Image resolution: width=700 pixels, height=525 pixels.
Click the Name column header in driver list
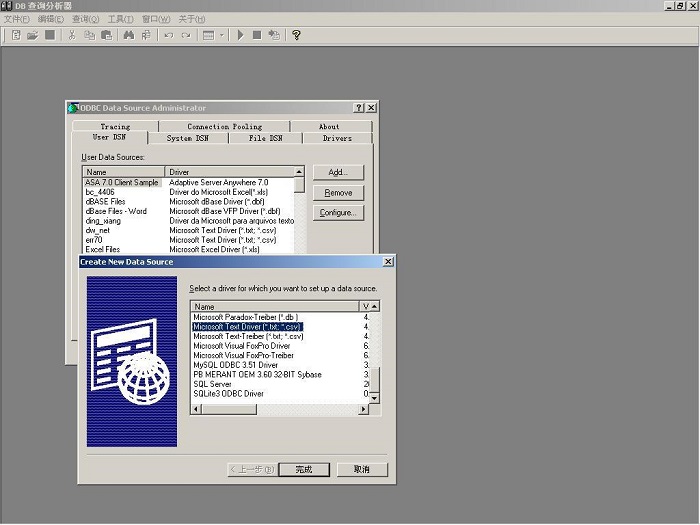[x=275, y=307]
